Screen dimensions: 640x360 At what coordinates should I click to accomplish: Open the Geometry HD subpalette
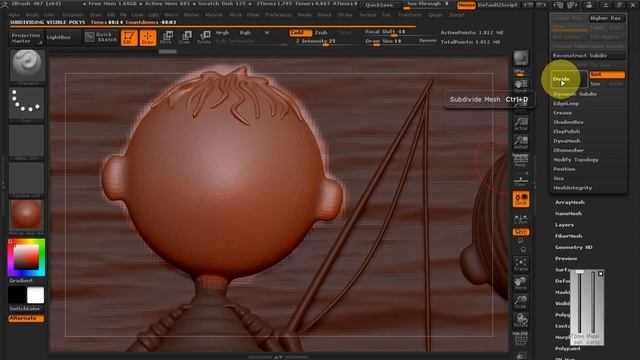point(573,247)
